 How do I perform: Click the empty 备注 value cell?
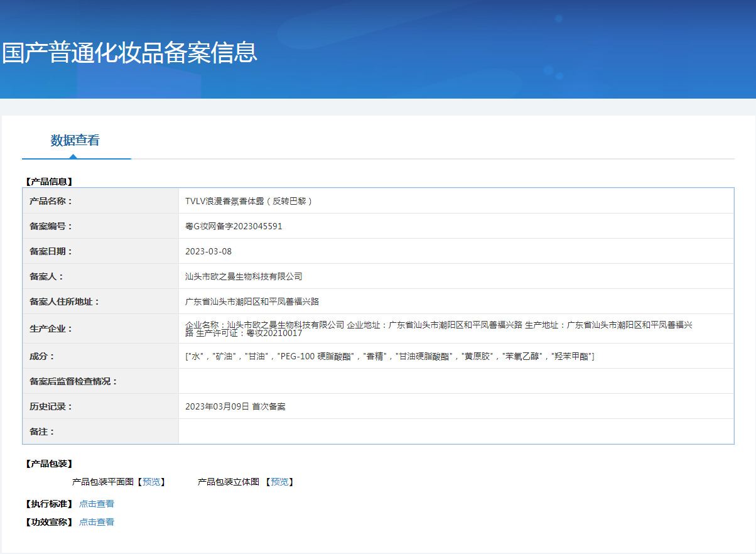(455, 432)
